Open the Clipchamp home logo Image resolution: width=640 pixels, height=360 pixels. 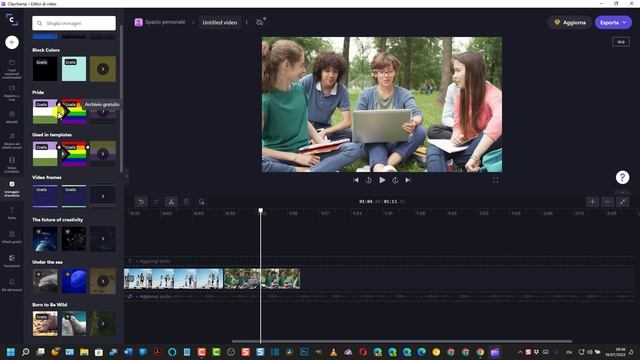tap(11, 19)
